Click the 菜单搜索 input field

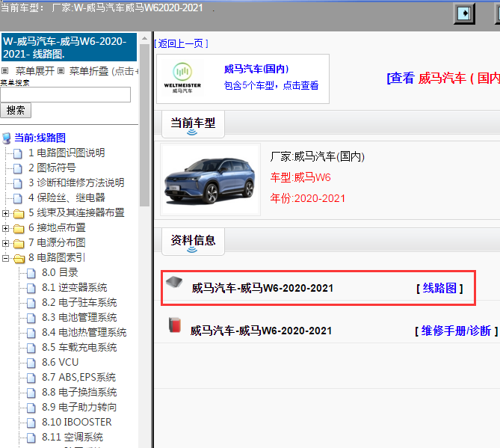[x=65, y=95]
